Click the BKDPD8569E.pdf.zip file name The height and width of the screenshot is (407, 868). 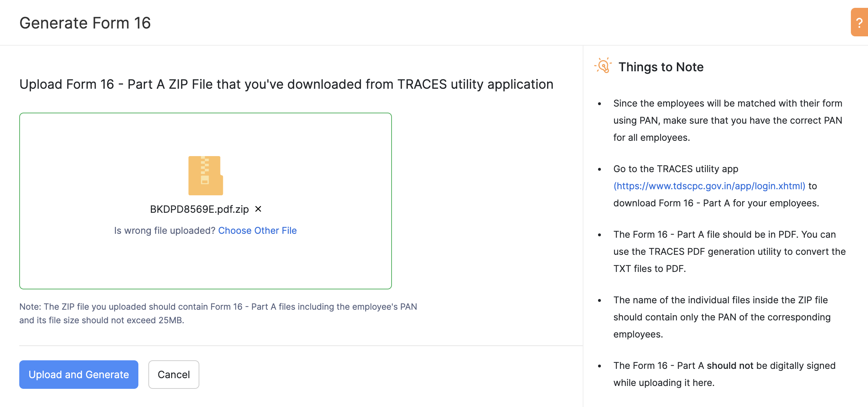click(x=199, y=209)
